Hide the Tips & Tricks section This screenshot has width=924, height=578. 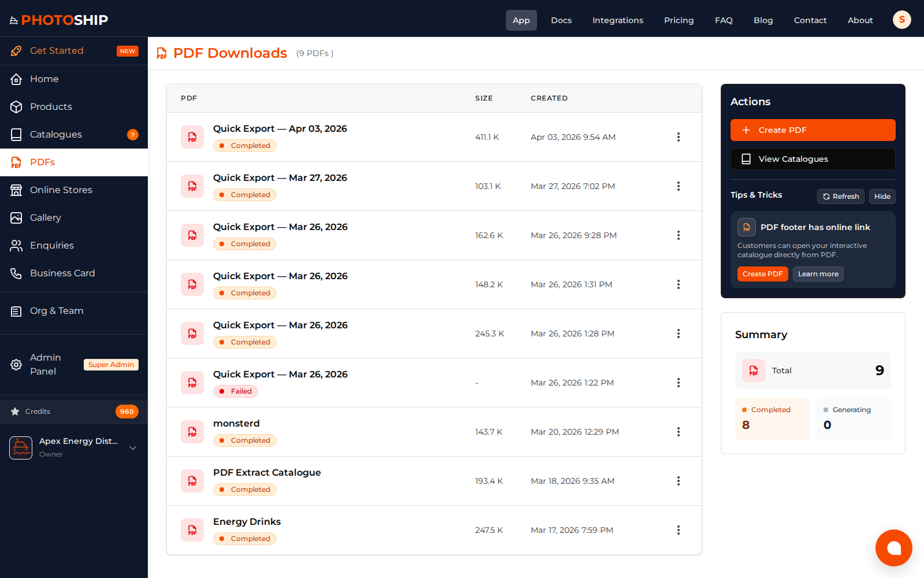882,197
